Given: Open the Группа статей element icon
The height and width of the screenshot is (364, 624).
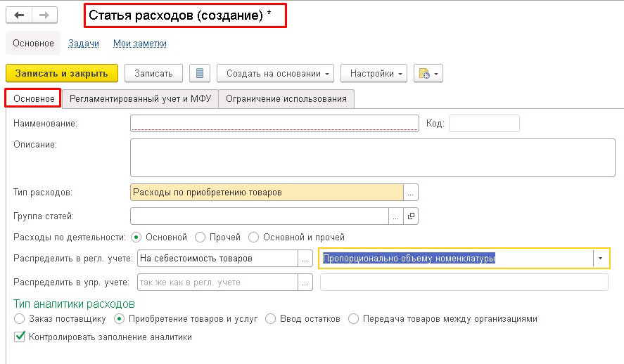Looking at the screenshot, I should [x=411, y=216].
